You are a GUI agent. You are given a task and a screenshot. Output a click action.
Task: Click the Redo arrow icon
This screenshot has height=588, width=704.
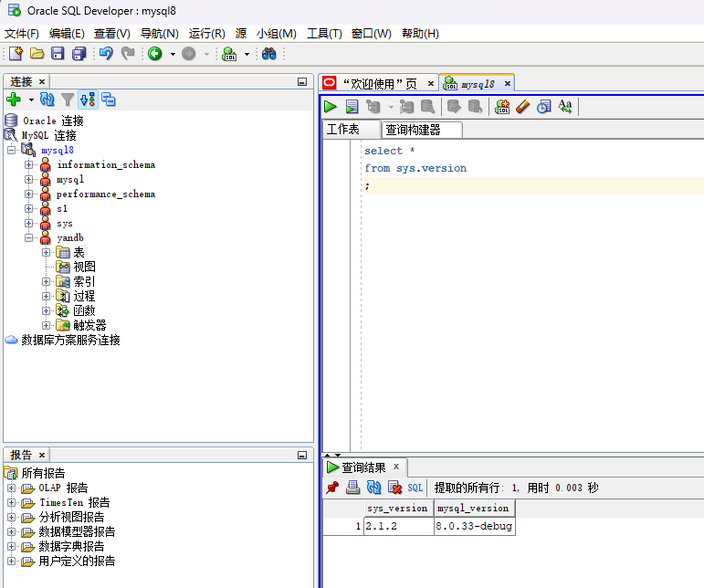click(128, 54)
